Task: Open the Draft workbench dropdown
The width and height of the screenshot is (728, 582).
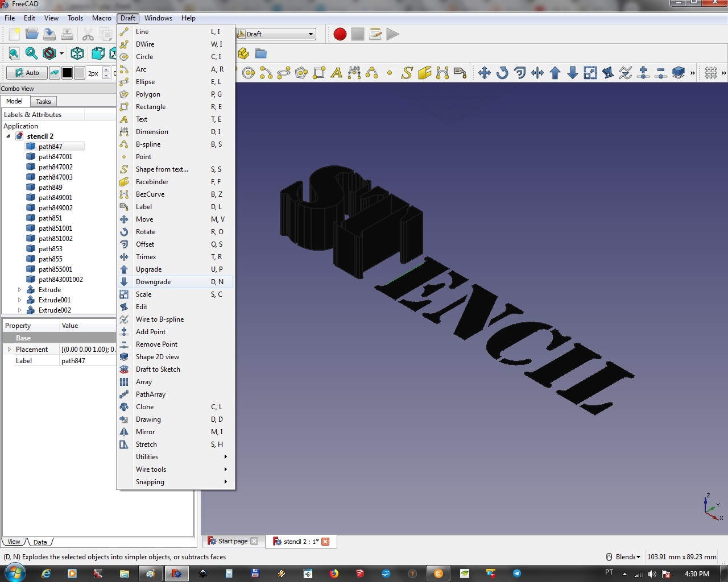Action: (276, 34)
